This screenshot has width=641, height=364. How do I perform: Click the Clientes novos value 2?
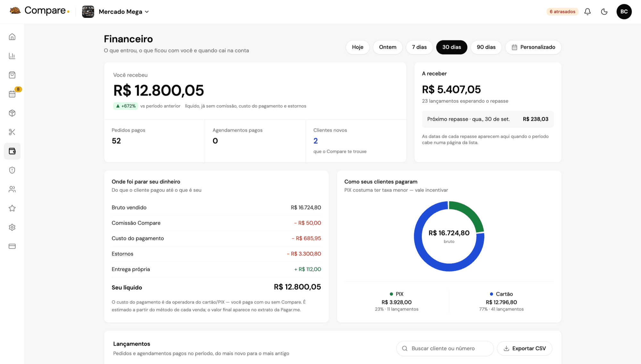pyautogui.click(x=316, y=141)
